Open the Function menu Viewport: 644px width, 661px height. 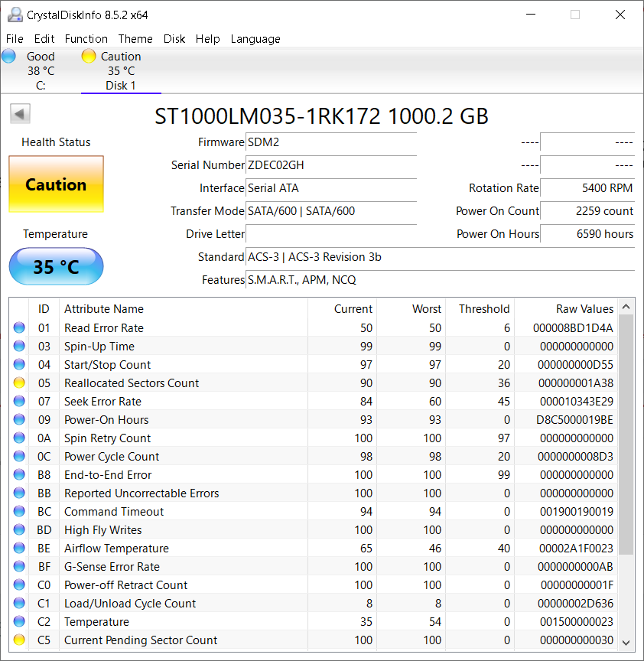[x=86, y=39]
